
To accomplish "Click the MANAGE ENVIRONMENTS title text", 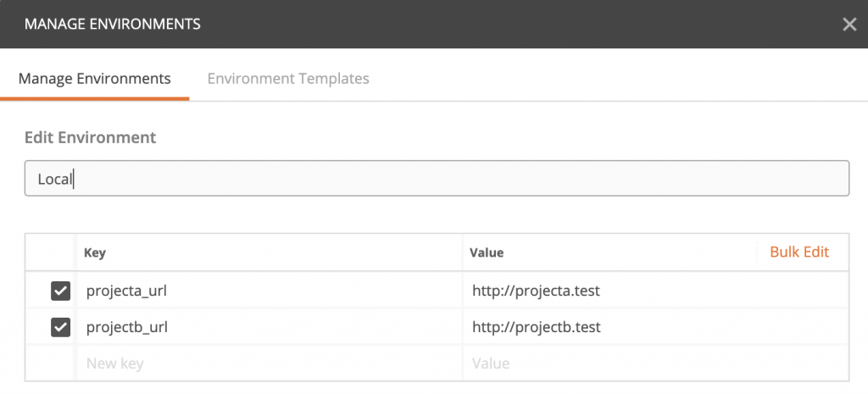I will 113,24.
